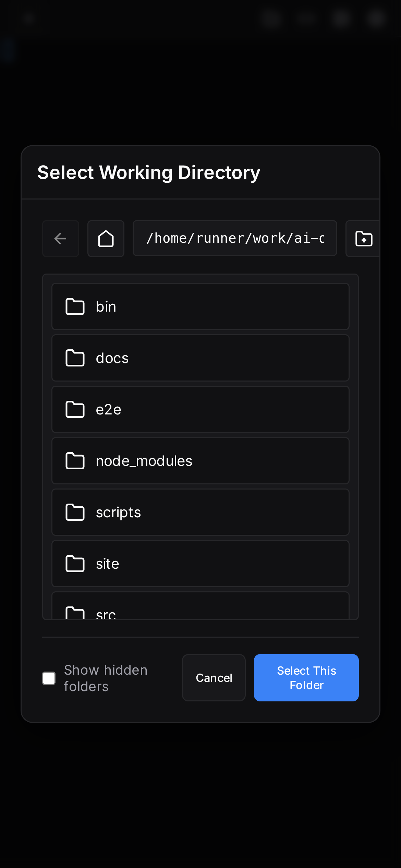Viewport: 401px width, 868px height.
Task: Open the node_modules directory entry
Action: (200, 461)
